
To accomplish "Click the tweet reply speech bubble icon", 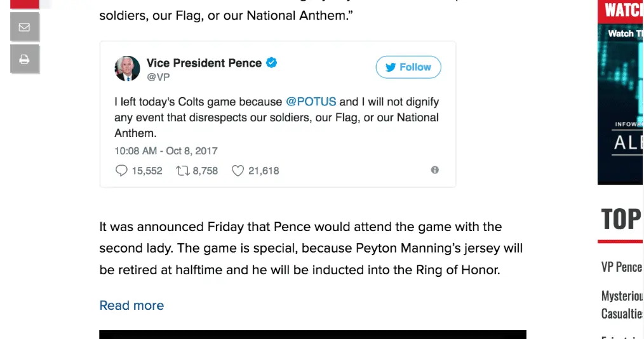I will (121, 171).
